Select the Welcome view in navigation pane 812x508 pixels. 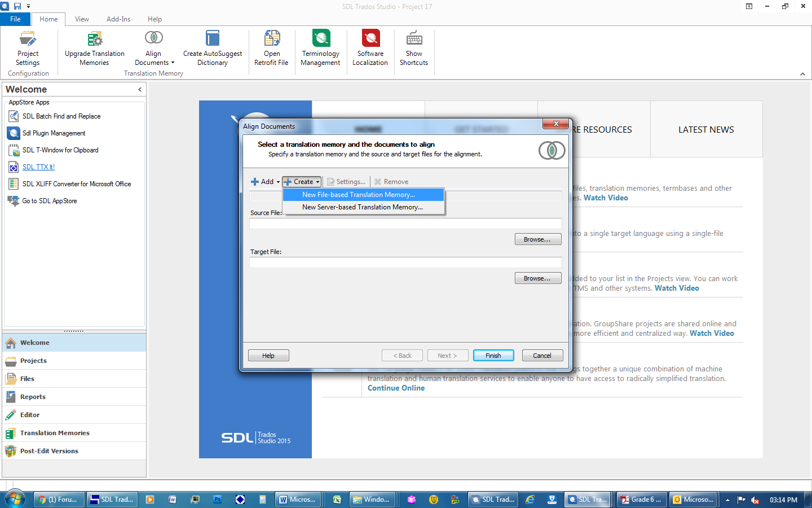(x=74, y=343)
